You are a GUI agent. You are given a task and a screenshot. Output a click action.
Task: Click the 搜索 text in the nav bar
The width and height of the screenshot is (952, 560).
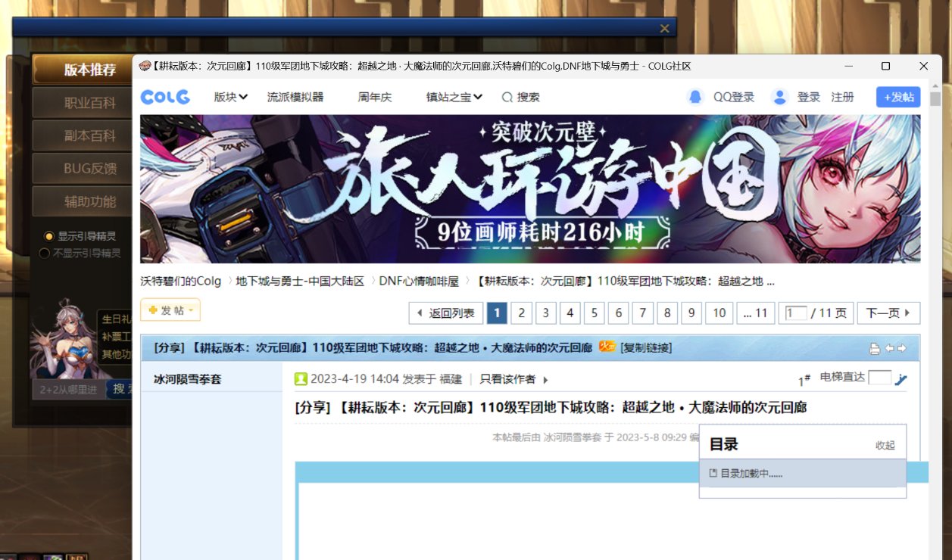(529, 97)
